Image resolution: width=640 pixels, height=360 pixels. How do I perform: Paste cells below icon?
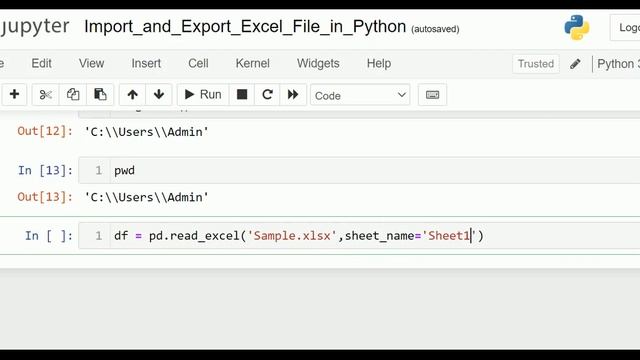[x=100, y=95]
